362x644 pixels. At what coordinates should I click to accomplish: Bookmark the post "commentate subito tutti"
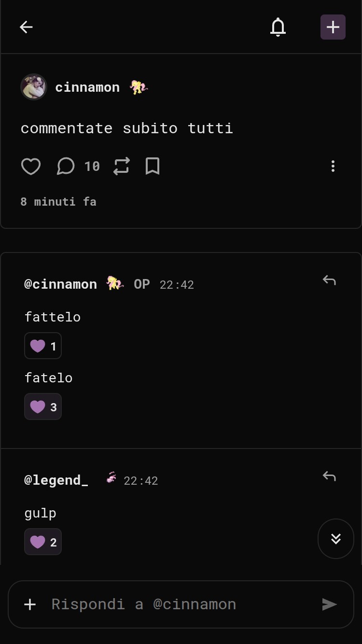coord(153,167)
